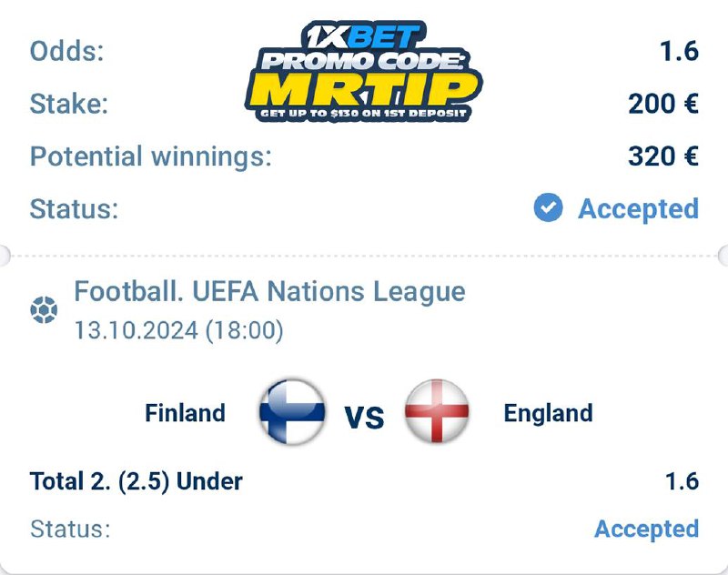Click the 1.6 odds beside Total Under

click(681, 480)
